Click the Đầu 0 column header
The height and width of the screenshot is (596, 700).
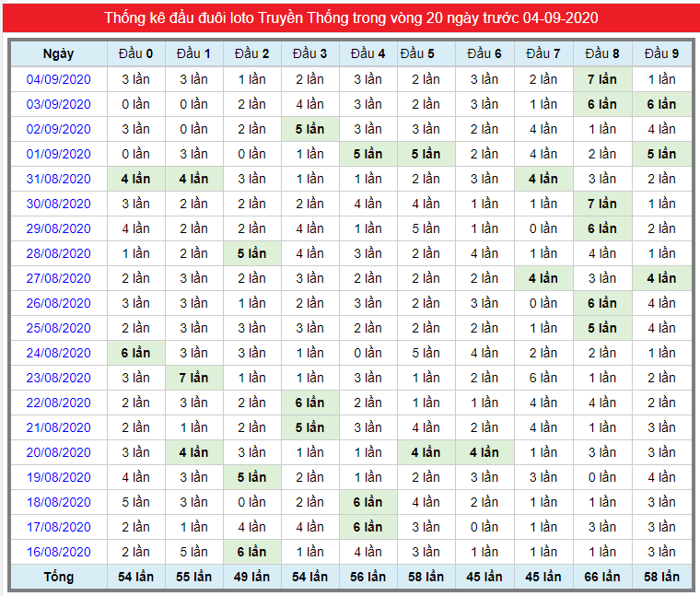click(135, 54)
